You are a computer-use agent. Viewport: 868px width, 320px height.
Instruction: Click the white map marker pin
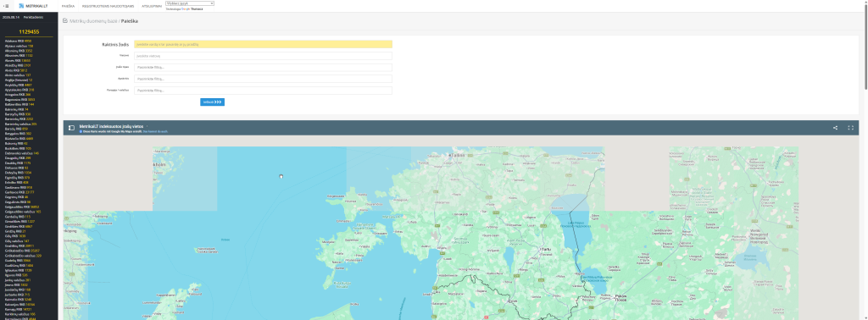click(281, 176)
